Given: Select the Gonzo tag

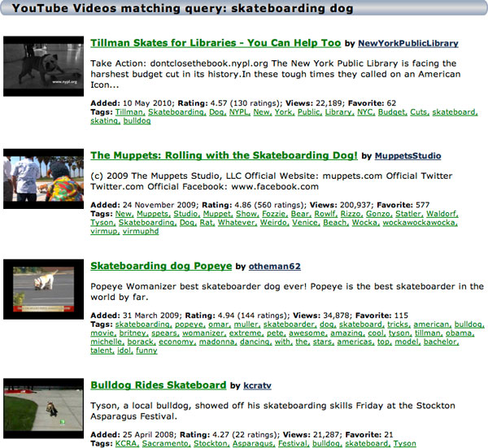Looking at the screenshot, I should pyautogui.click(x=379, y=214).
